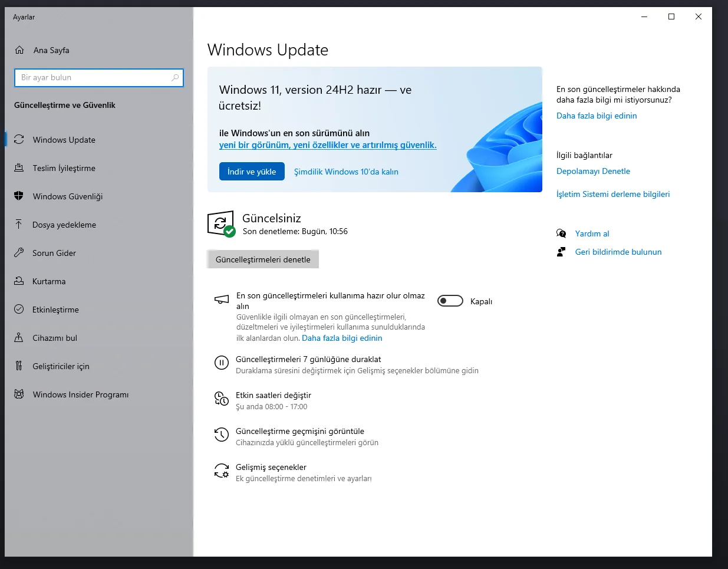This screenshot has height=569, width=728.
Task: Click the Windows Update sync icon in sidebar
Action: click(x=19, y=140)
